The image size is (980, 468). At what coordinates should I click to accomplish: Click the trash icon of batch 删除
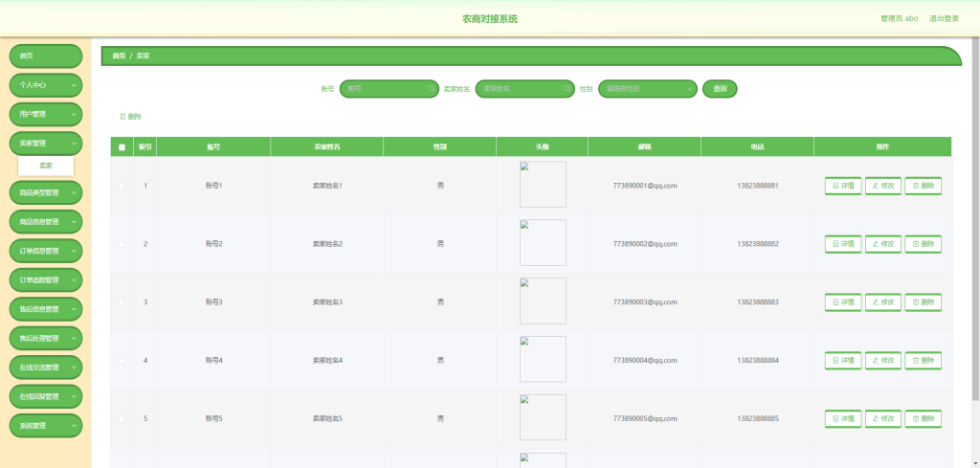tap(122, 116)
